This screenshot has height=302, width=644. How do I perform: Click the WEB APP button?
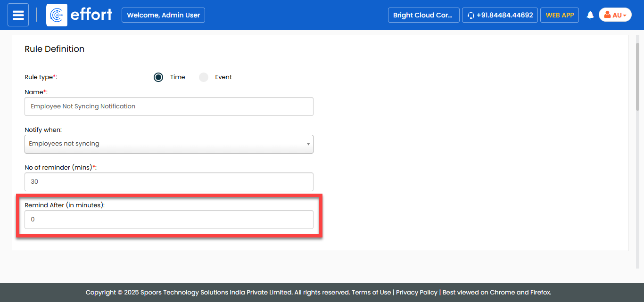pyautogui.click(x=560, y=15)
